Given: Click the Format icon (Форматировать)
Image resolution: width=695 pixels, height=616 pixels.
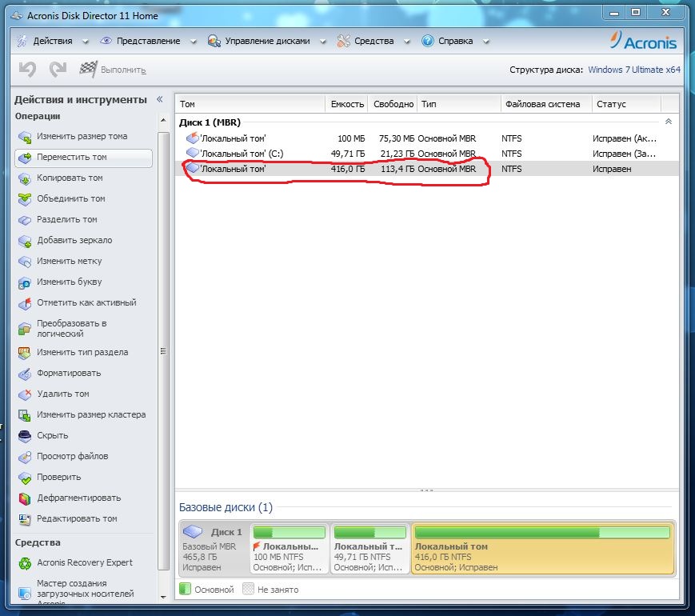Looking at the screenshot, I should pyautogui.click(x=25, y=374).
